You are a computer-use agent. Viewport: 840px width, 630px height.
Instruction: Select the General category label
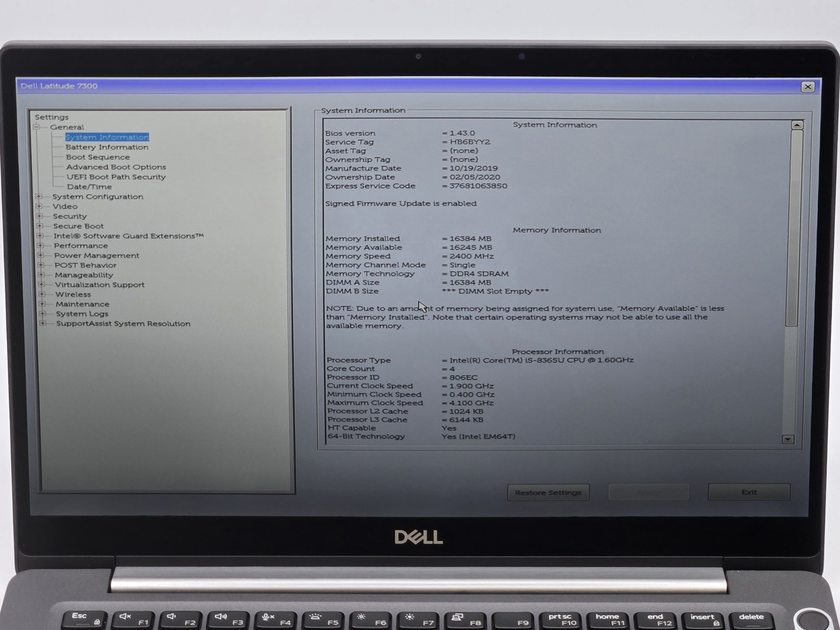[67, 127]
